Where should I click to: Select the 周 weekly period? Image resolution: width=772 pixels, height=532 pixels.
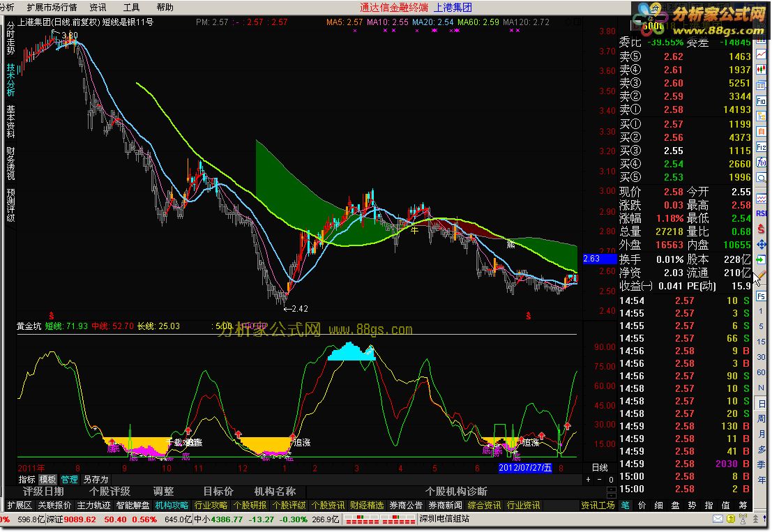(x=761, y=419)
